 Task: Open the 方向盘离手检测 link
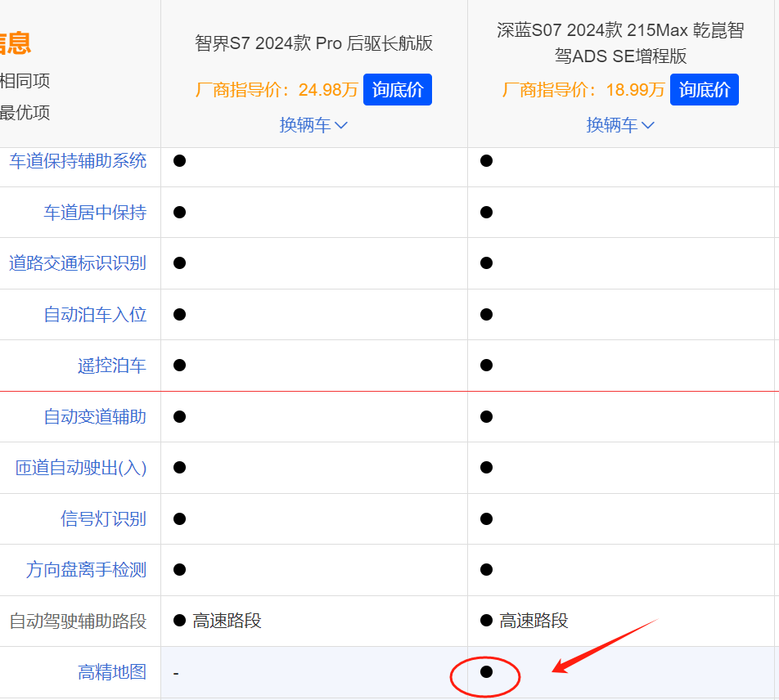[x=87, y=569]
